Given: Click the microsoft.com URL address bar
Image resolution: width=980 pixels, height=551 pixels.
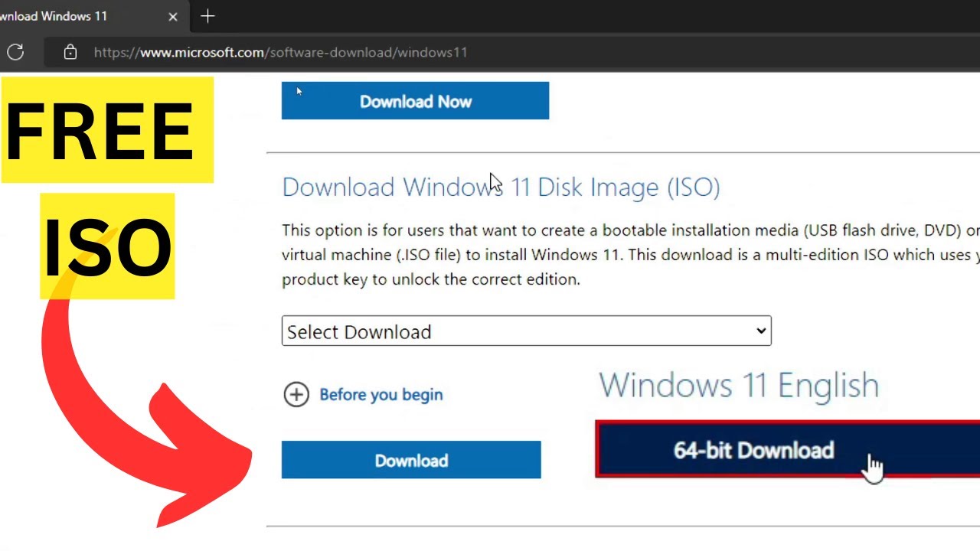Looking at the screenshot, I should point(511,52).
